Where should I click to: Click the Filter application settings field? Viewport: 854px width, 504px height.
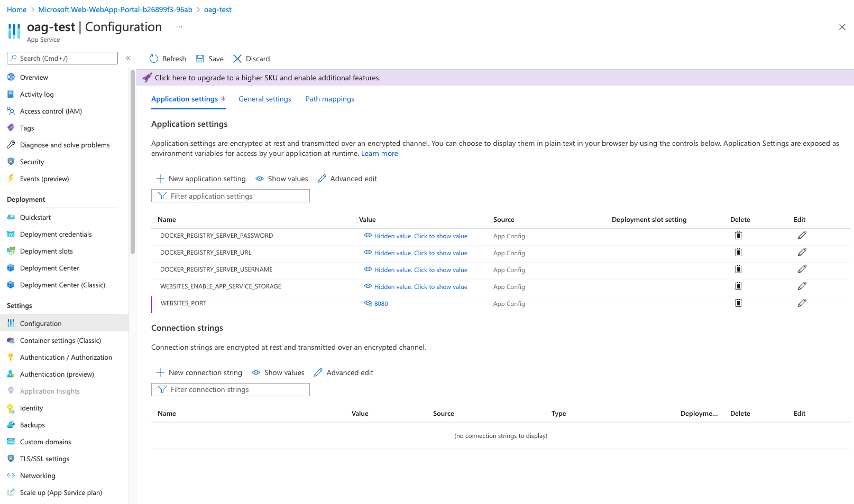231,196
